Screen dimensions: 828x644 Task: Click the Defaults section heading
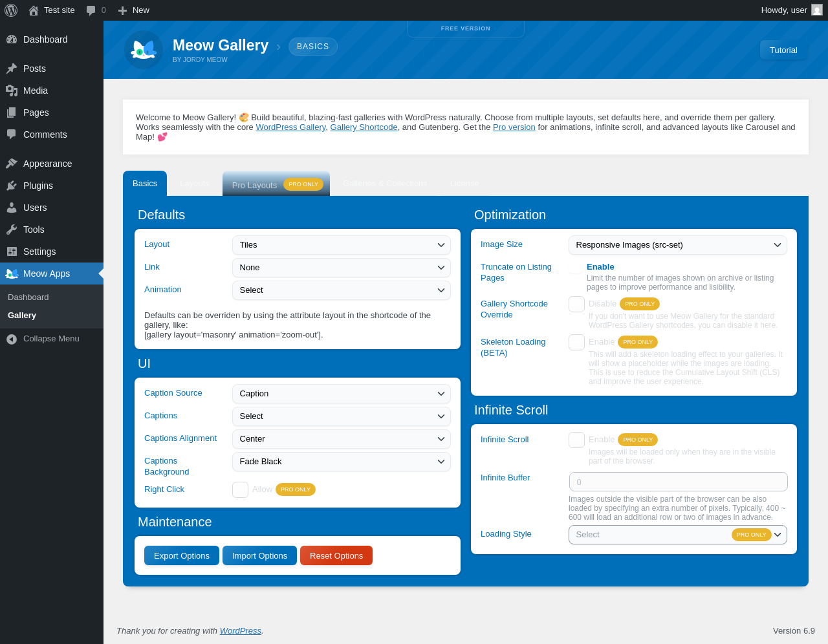click(x=162, y=215)
